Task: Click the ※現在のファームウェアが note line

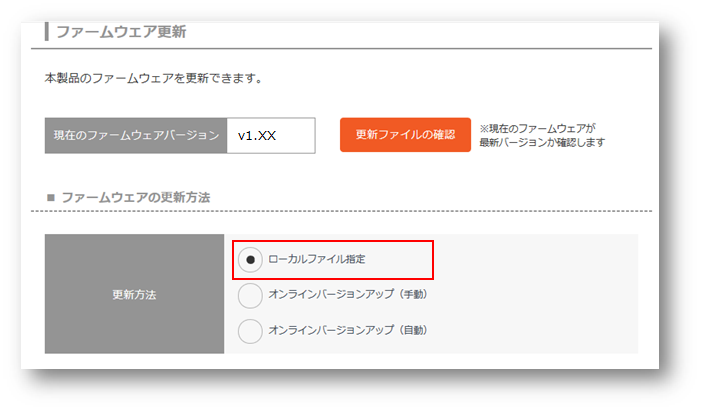Action: pos(537,128)
